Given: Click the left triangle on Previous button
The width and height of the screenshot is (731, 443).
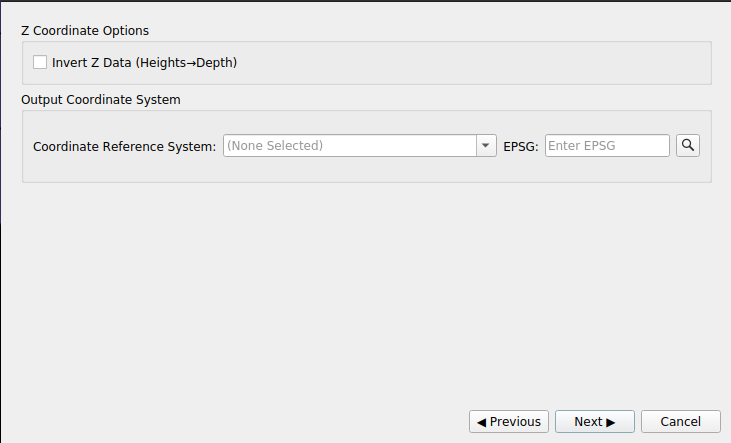Looking at the screenshot, I should (x=482, y=422).
